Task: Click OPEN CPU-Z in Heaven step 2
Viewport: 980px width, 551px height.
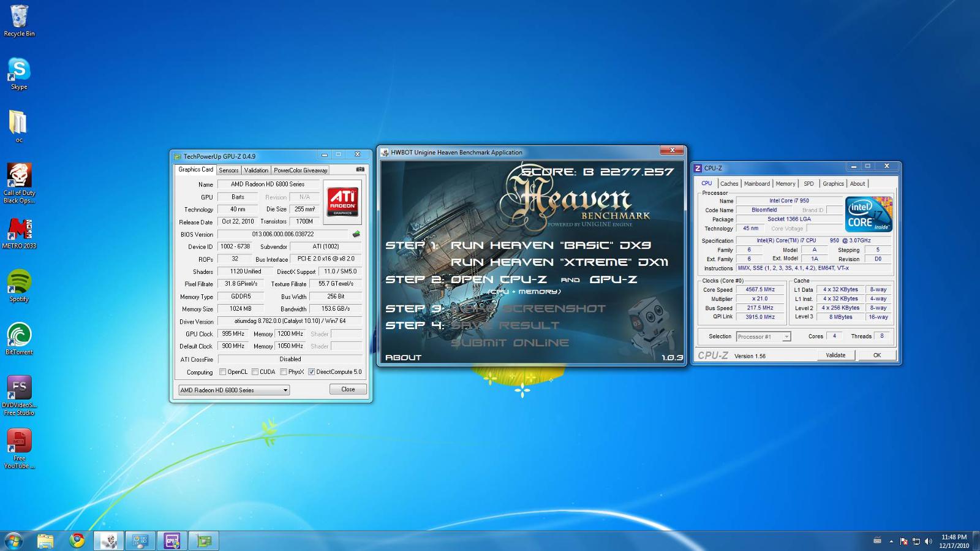Action: (499, 279)
